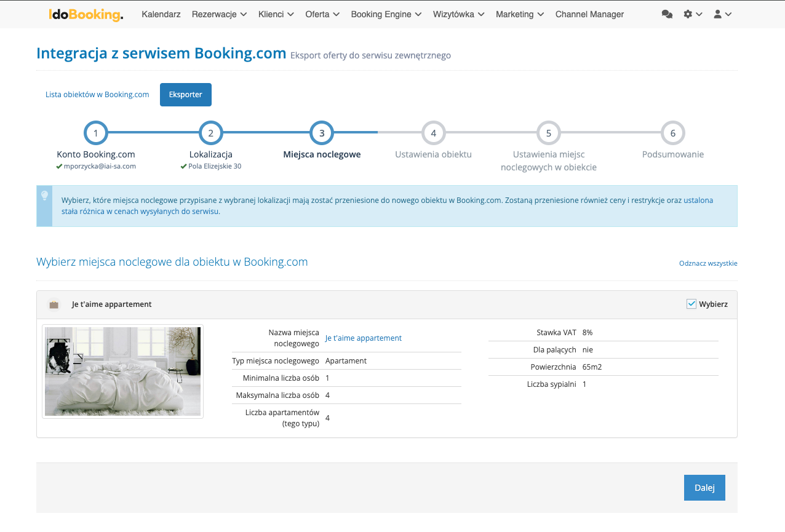Screen dimensions: 785x532
Task: Expand the Klienci dropdown menu
Action: (x=276, y=14)
